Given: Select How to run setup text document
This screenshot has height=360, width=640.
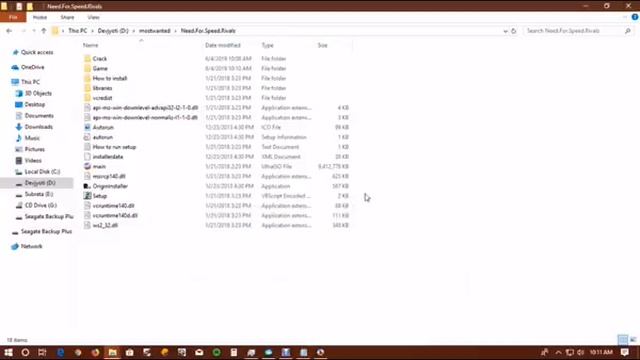Looking at the screenshot, I should (x=114, y=147).
